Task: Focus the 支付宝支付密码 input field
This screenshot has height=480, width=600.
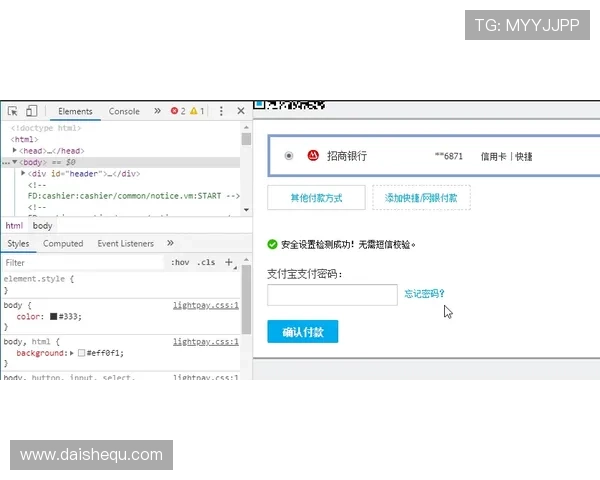Action: pyautogui.click(x=332, y=295)
